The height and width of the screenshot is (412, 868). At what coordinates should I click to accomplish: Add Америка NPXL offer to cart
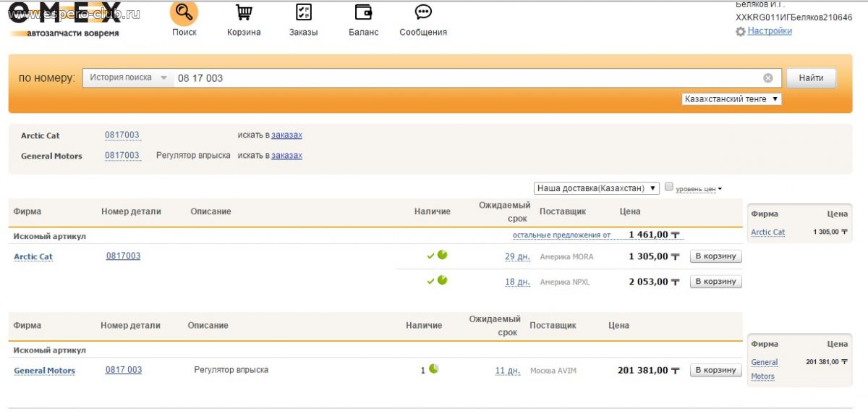[x=715, y=282]
